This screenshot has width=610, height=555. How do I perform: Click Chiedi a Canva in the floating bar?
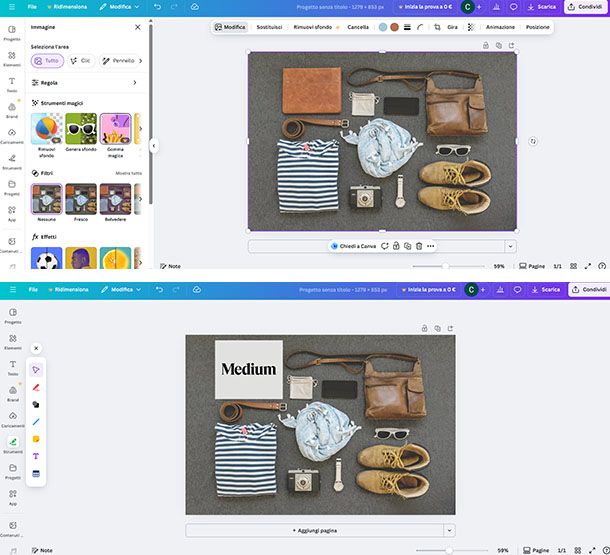(x=353, y=246)
